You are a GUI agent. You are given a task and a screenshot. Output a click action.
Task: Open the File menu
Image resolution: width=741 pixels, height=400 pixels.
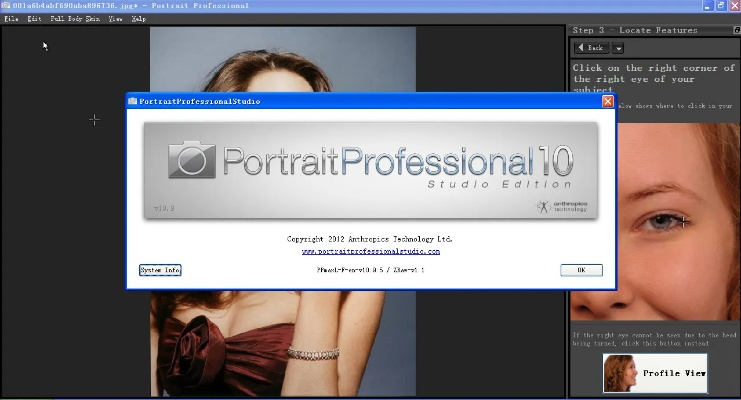(x=11, y=19)
